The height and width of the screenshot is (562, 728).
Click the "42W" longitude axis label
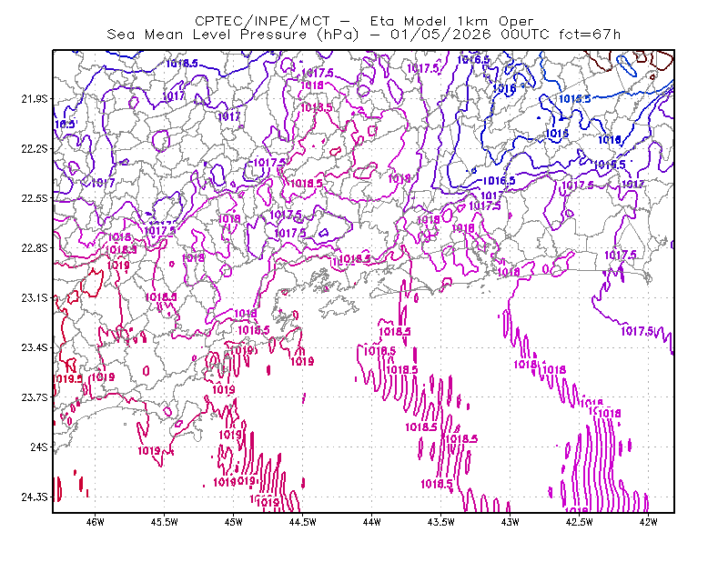[x=648, y=522]
